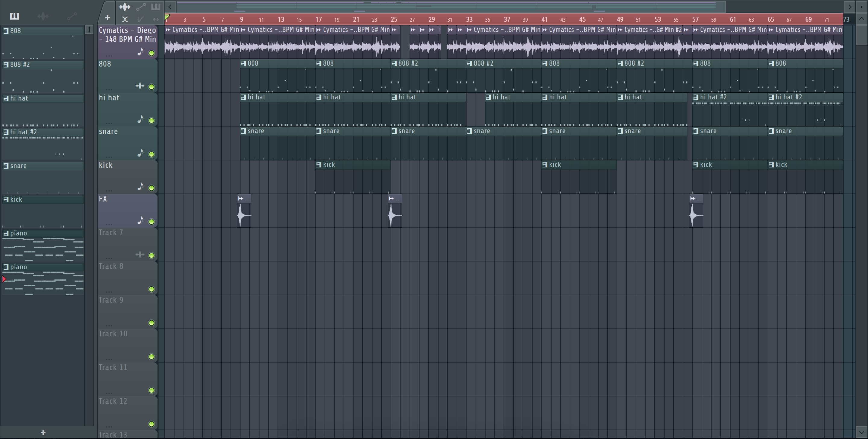Click note icon on FX track
The image size is (868, 439).
tap(140, 220)
